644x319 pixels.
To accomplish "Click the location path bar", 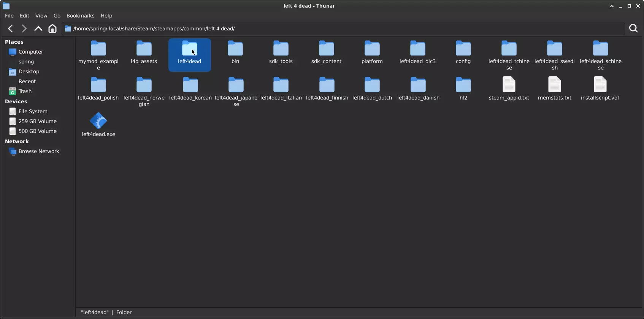I will (343, 28).
